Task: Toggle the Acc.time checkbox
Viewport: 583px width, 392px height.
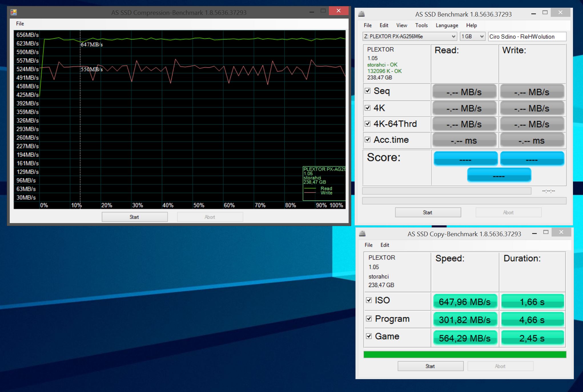Action: (368, 140)
